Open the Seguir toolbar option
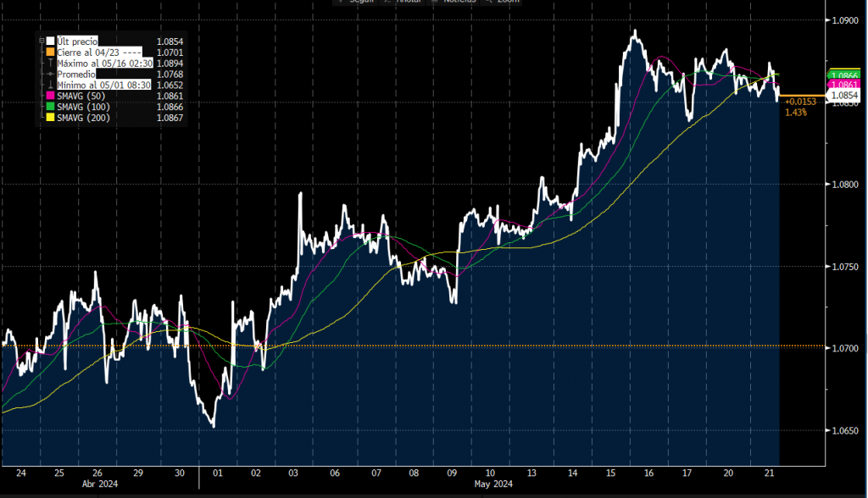The height and width of the screenshot is (498, 868). (x=361, y=3)
